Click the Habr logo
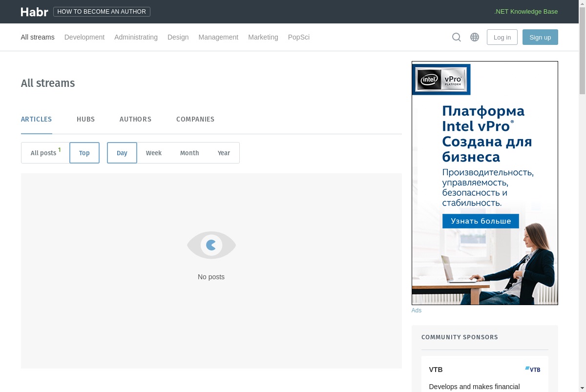This screenshot has height=392, width=586. [34, 12]
